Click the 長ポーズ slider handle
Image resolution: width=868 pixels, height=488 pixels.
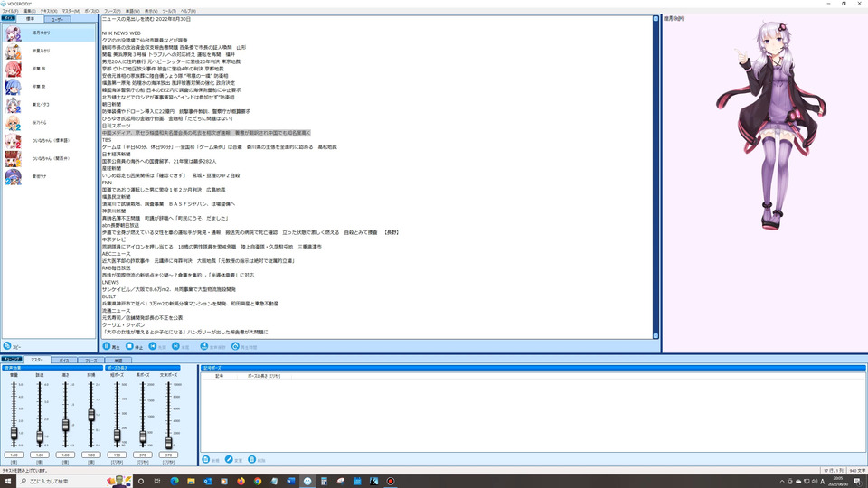[143, 437]
